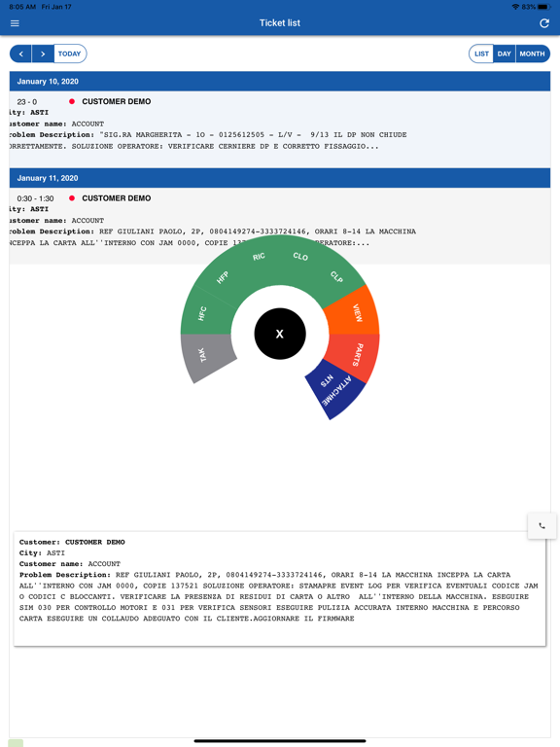Tap the green square at bottom left

(x=16, y=743)
